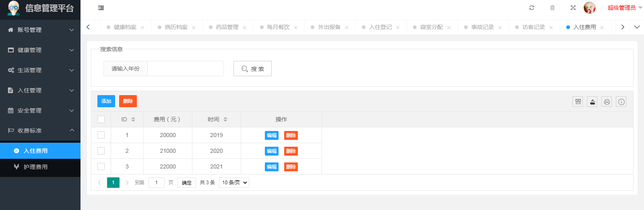Click the refresh icon in header
This screenshot has height=210, width=644.
click(x=531, y=8)
